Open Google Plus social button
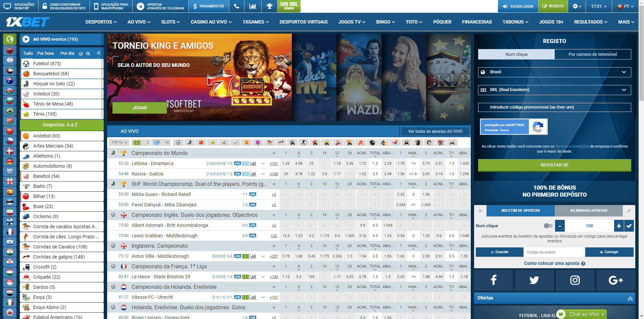The image size is (644, 319). tap(616, 280)
